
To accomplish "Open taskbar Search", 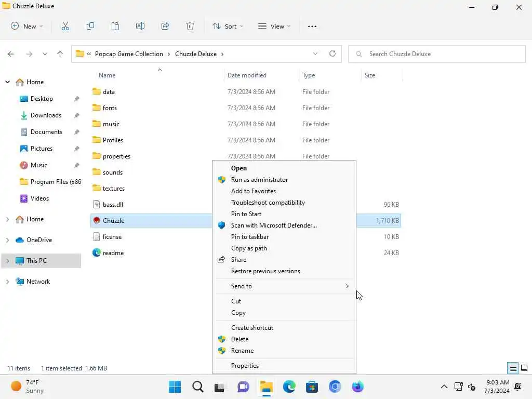I will point(198,387).
